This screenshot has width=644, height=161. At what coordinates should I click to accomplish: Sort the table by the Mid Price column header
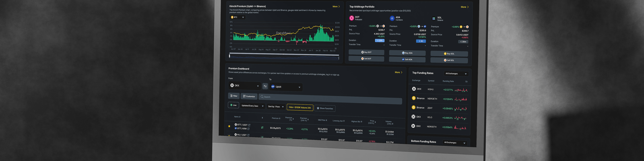click(x=322, y=120)
